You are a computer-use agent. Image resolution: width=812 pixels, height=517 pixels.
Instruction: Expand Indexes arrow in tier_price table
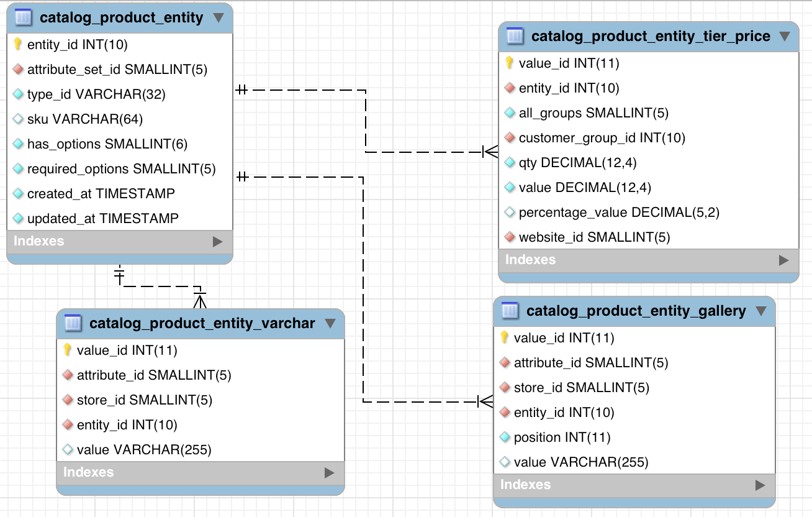click(x=783, y=260)
